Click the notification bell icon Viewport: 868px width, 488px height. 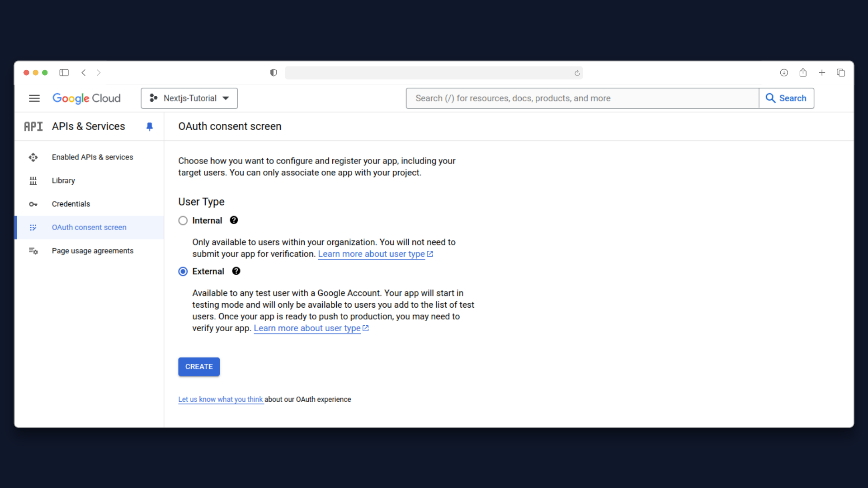click(150, 127)
